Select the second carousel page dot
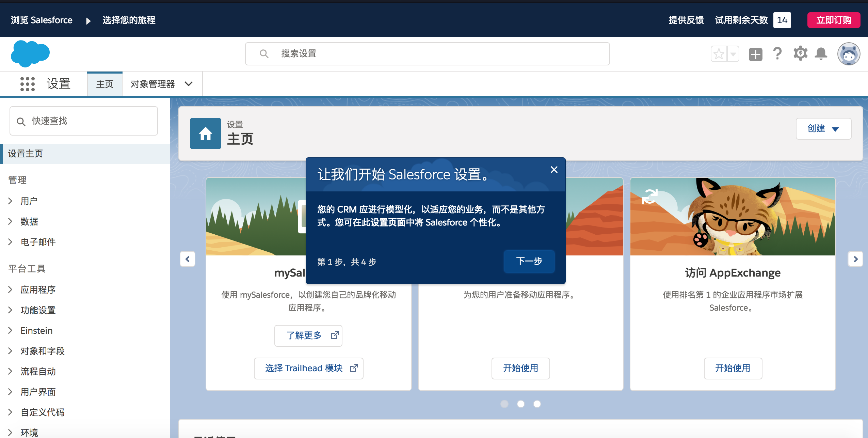Screen dimensions: 868x438 click(x=520, y=404)
